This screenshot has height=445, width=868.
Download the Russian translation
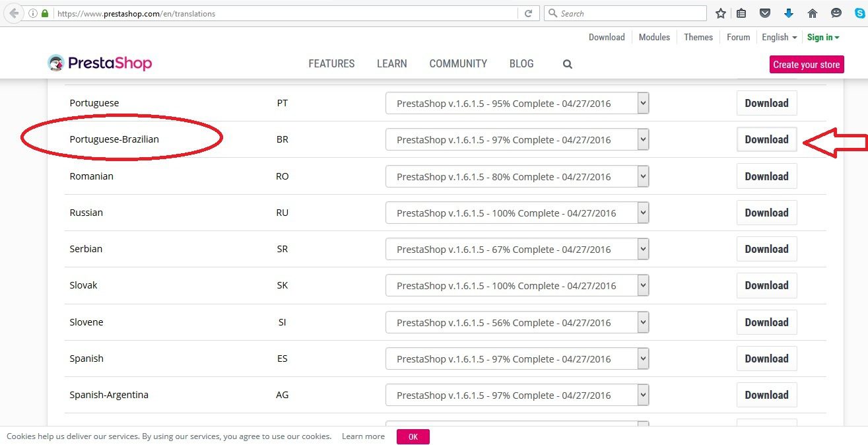pyautogui.click(x=766, y=213)
